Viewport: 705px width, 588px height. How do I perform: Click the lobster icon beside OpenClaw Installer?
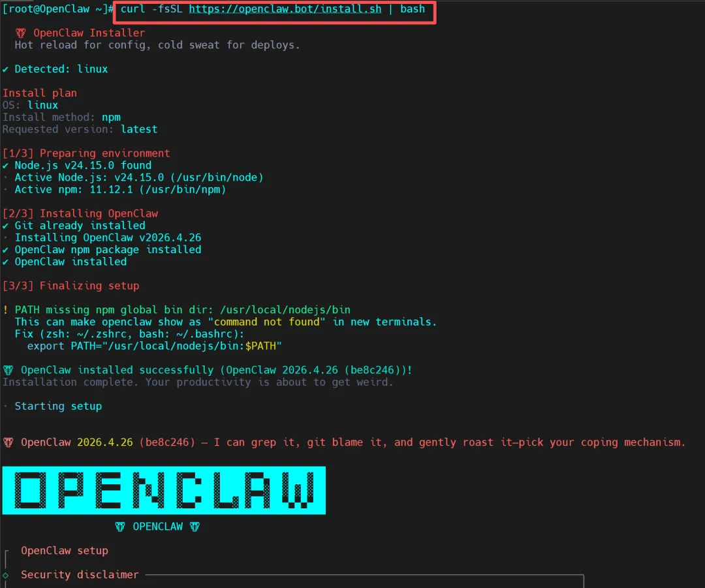click(21, 33)
